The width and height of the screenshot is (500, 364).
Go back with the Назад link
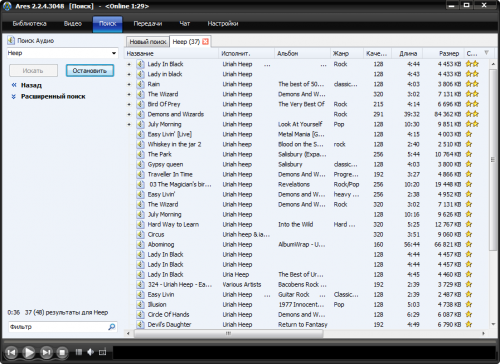point(27,85)
